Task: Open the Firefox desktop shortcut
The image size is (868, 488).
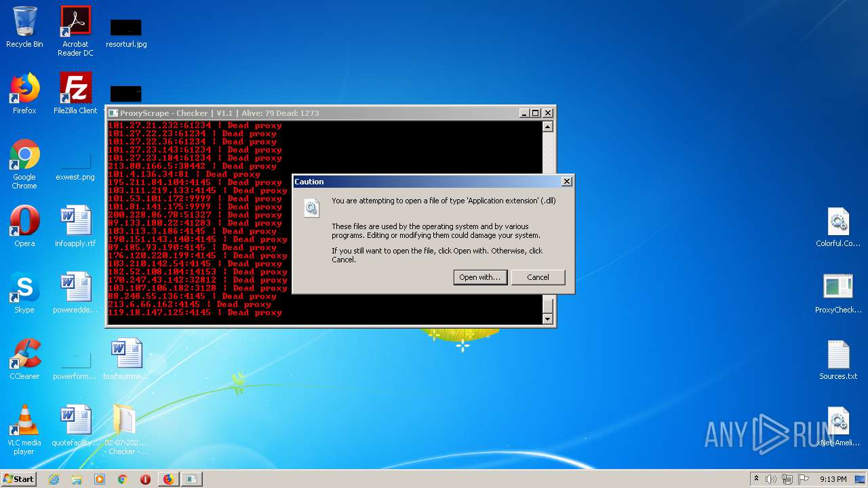Action: (x=24, y=94)
